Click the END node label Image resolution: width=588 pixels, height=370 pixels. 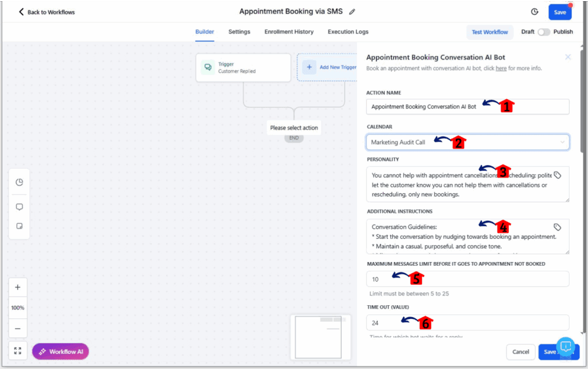pyautogui.click(x=294, y=138)
